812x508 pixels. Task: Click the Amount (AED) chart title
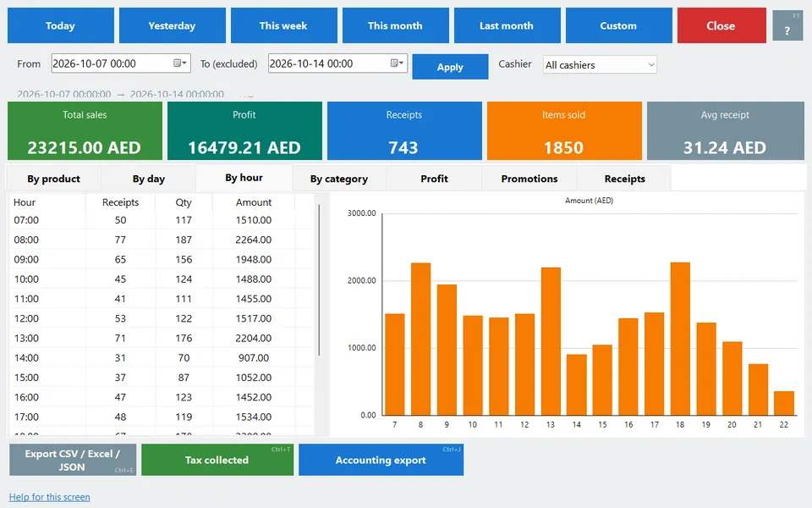click(589, 201)
